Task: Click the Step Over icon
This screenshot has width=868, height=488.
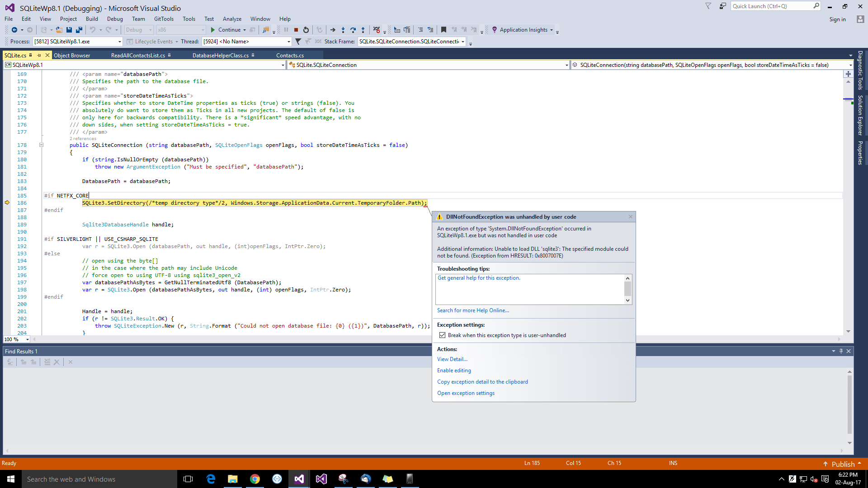Action: [x=353, y=30]
